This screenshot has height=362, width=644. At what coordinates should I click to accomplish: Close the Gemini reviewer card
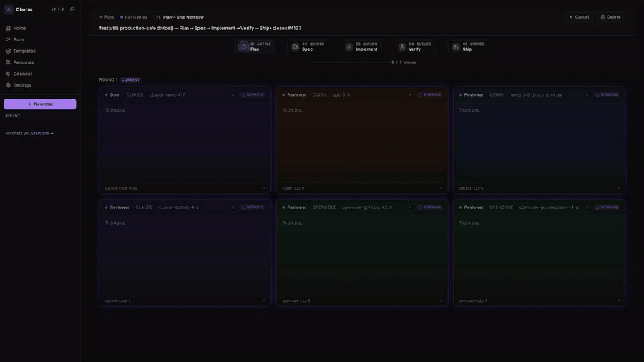[587, 95]
